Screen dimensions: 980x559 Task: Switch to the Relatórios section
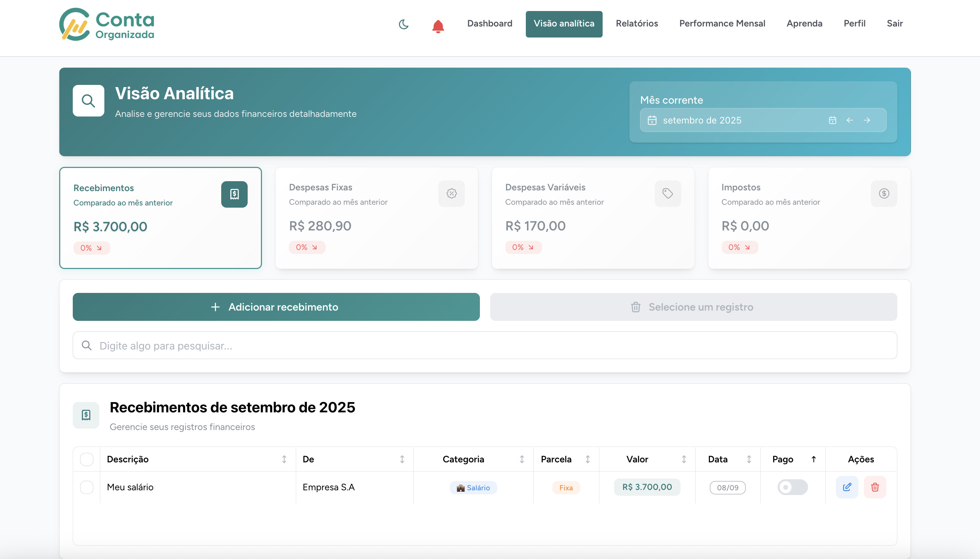click(x=636, y=24)
